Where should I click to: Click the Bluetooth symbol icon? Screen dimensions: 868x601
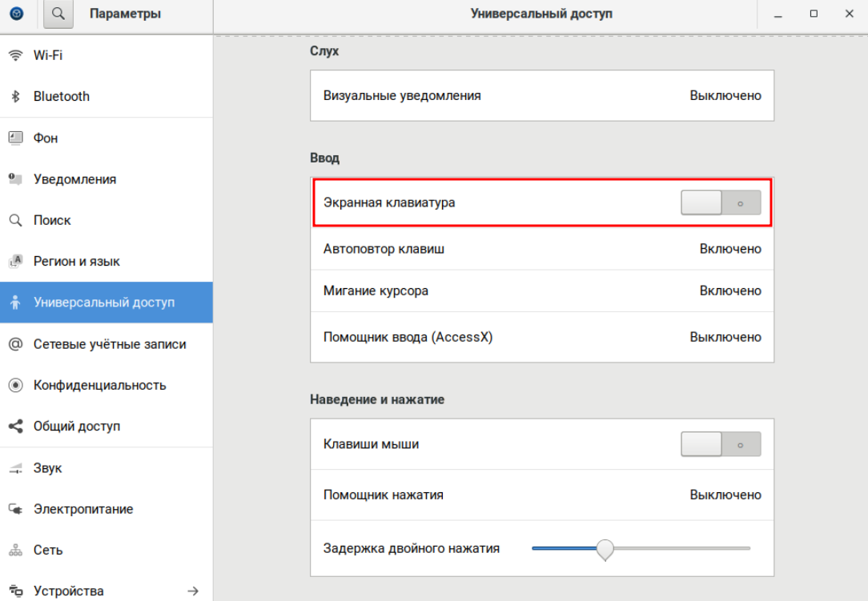tap(15, 96)
